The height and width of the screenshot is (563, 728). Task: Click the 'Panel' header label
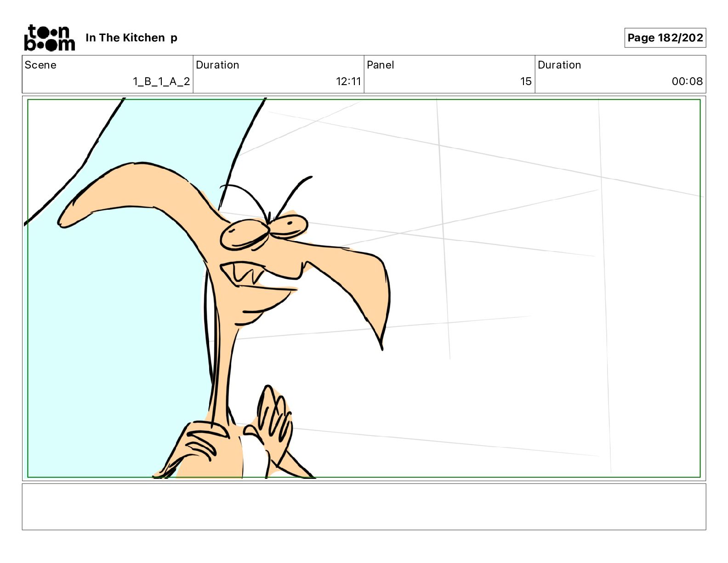(x=381, y=65)
